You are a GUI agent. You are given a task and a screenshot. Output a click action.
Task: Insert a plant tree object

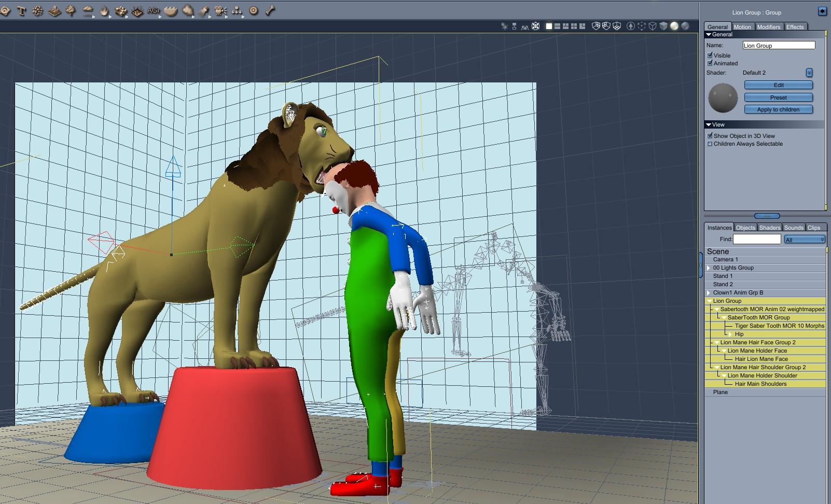71,10
